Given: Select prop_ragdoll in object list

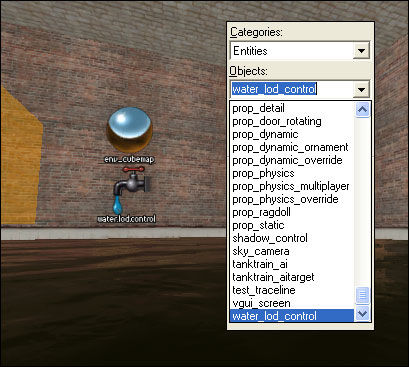Looking at the screenshot, I should coord(292,212).
